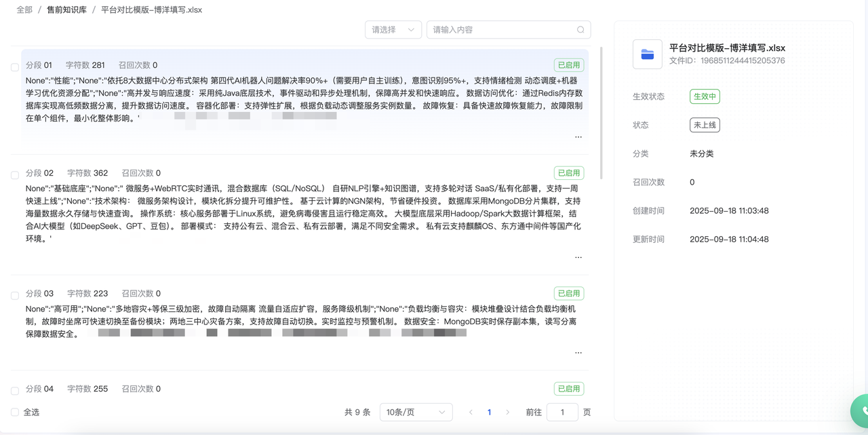Viewport: 868px width, 435px height.
Task: Click the blue folder file icon
Action: (647, 54)
